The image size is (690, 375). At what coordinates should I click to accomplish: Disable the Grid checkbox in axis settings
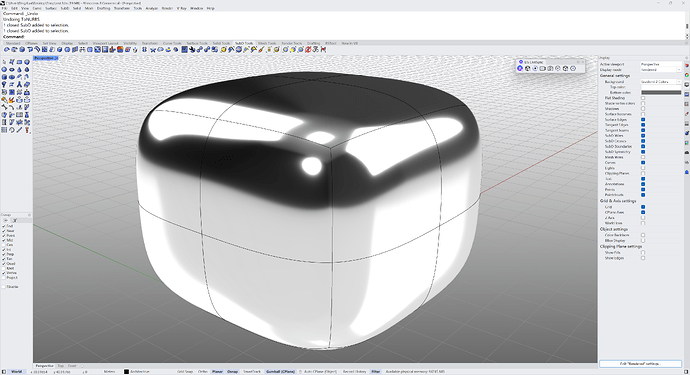(x=643, y=207)
